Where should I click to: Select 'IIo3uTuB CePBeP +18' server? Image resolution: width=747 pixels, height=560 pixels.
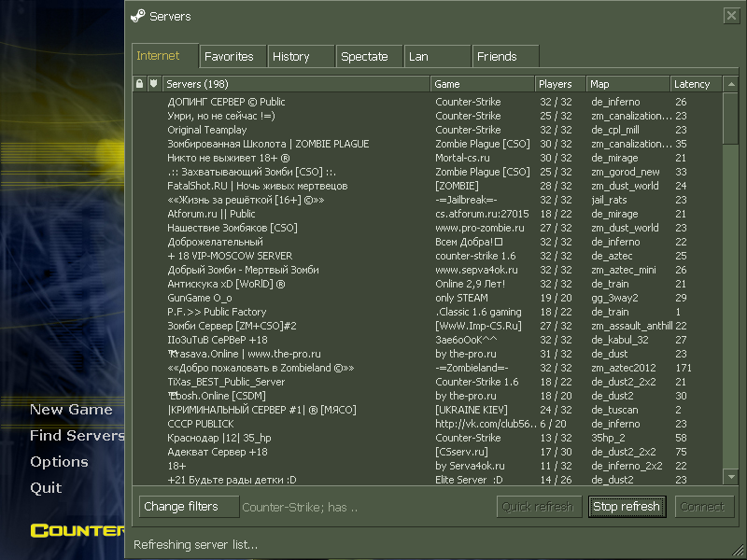click(428, 340)
